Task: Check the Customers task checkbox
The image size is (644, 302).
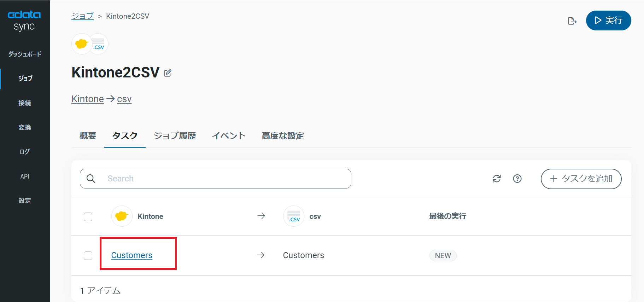Action: click(88, 255)
